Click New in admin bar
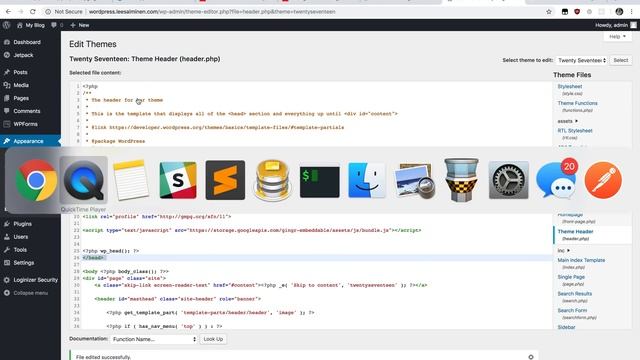 pos(80,25)
